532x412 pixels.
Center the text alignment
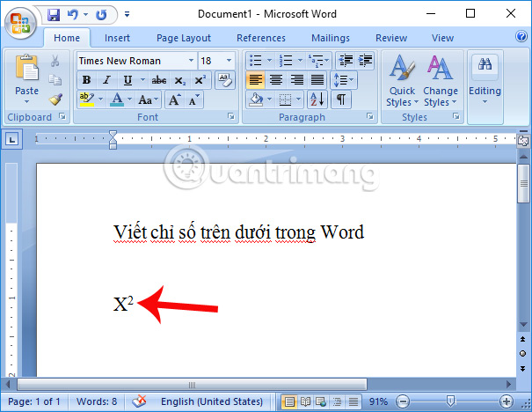pos(276,80)
